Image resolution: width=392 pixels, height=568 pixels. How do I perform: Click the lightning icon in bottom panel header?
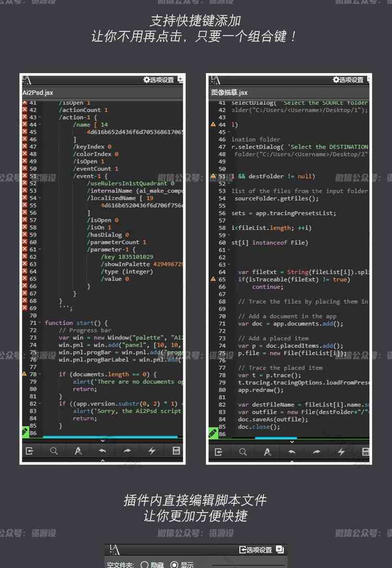280,549
